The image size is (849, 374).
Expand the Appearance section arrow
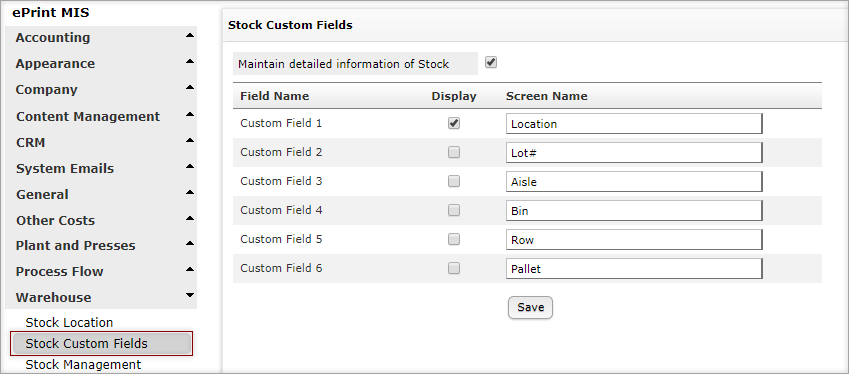click(x=190, y=62)
